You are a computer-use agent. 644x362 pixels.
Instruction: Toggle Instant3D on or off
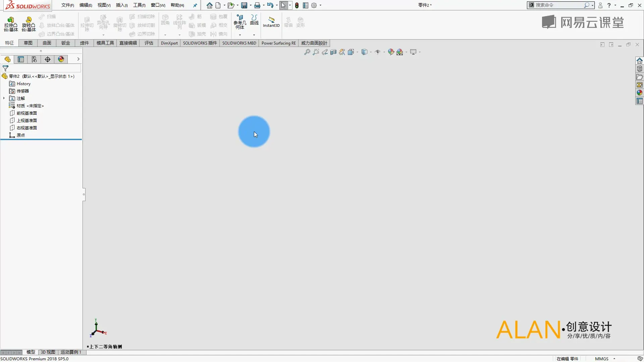(271, 20)
